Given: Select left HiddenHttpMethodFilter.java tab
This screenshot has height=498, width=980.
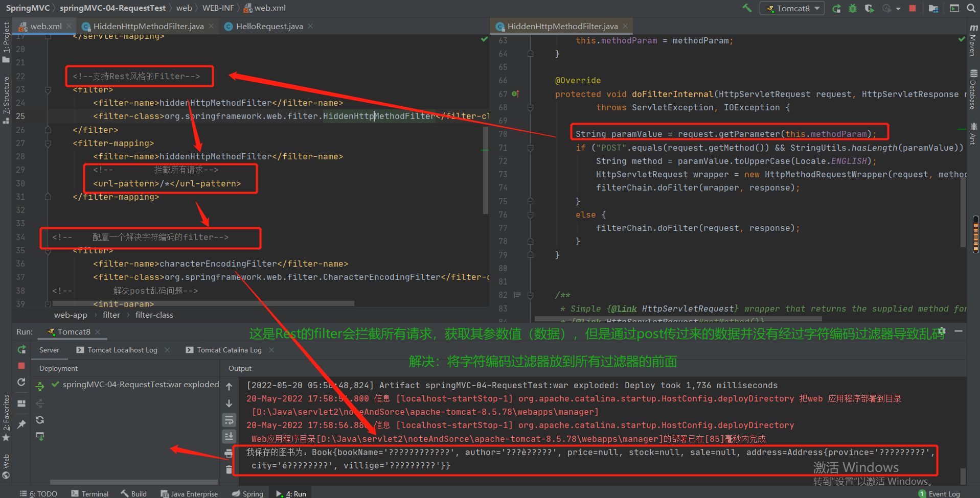Looking at the screenshot, I should pyautogui.click(x=148, y=26).
